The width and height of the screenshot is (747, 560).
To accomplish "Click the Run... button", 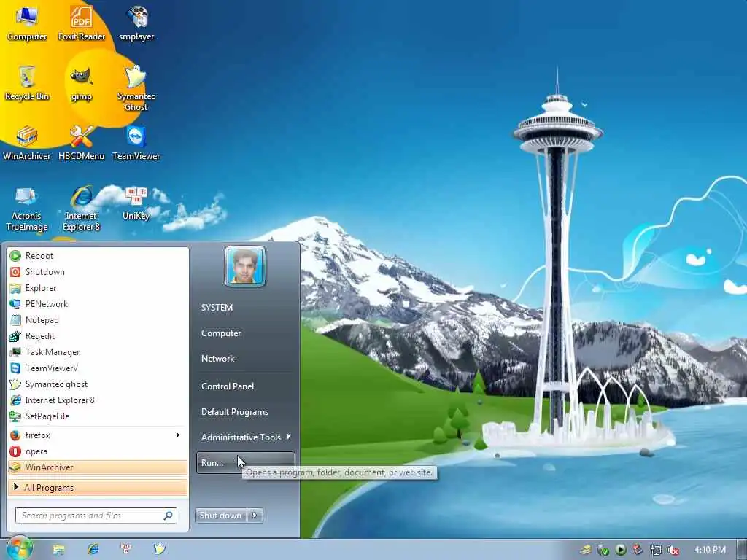I will 245,462.
